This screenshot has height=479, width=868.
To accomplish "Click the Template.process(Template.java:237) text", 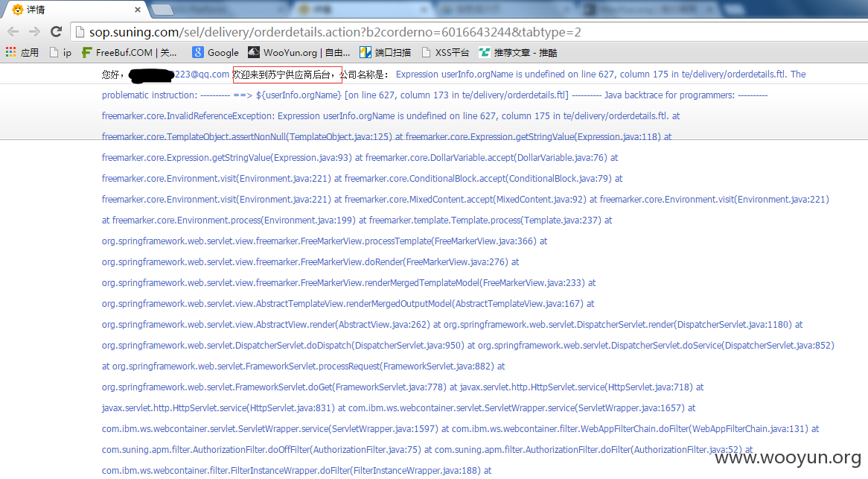I will [x=485, y=221].
